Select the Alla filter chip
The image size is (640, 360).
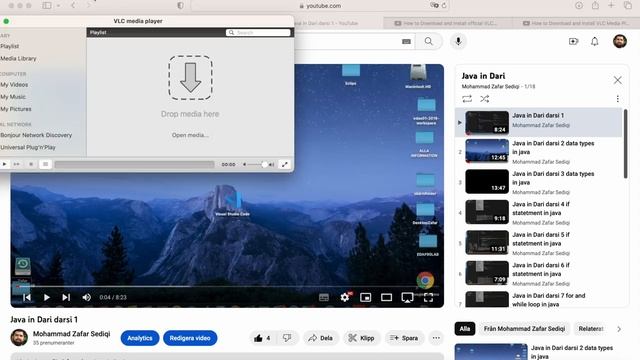(x=465, y=329)
